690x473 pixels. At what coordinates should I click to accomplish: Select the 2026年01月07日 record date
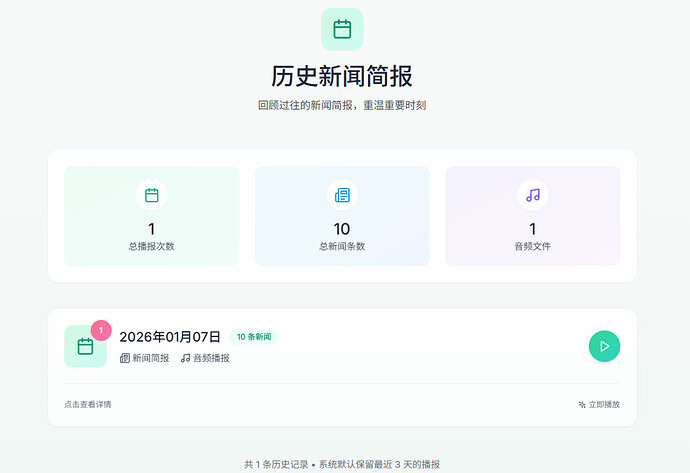pos(170,337)
